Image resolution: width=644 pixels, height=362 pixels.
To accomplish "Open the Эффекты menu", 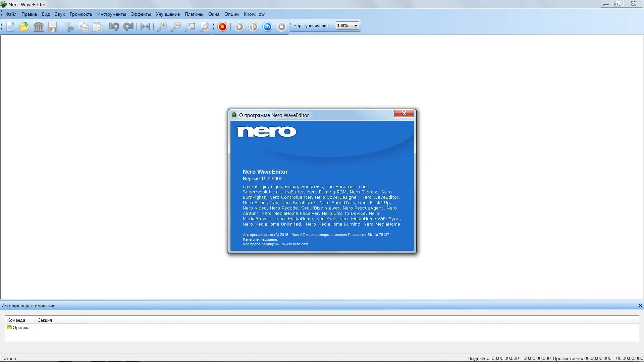I will tap(141, 14).
